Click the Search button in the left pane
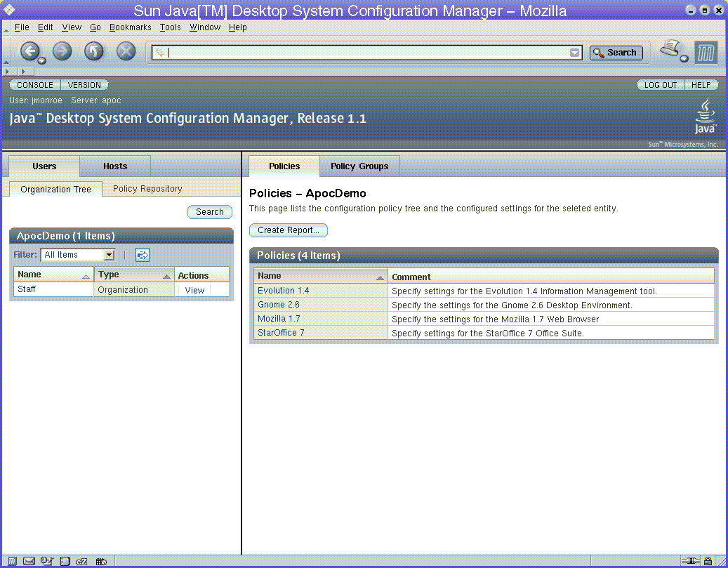728x568 pixels. point(210,212)
